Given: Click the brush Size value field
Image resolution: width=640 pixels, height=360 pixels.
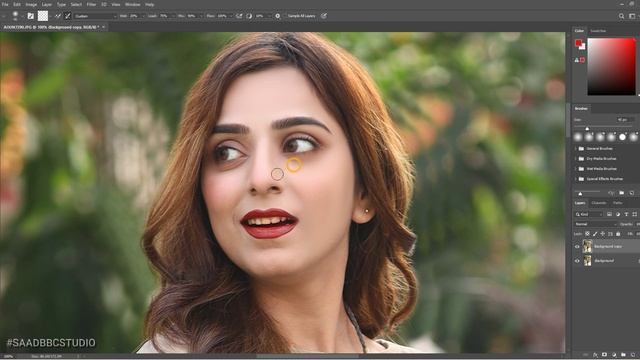Looking at the screenshot, I should 625,120.
